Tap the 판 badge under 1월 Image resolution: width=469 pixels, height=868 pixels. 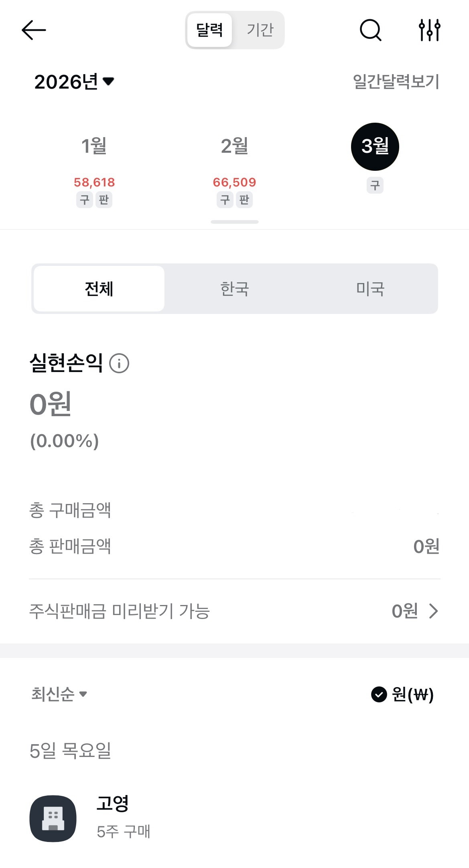104,200
